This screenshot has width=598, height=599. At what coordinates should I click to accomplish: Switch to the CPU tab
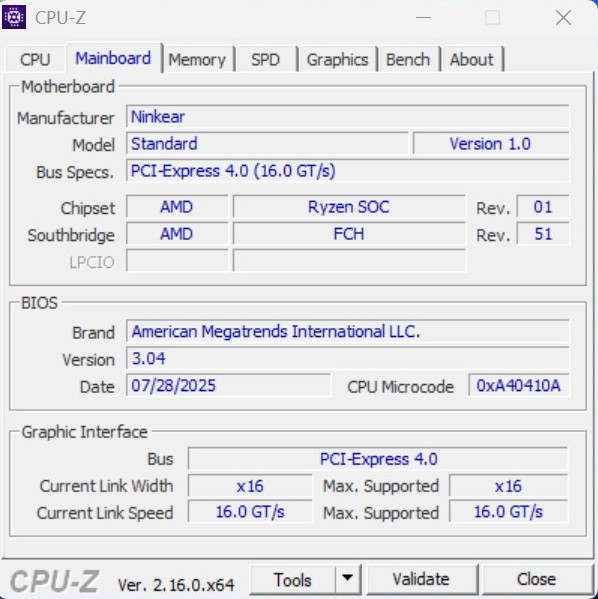click(35, 60)
